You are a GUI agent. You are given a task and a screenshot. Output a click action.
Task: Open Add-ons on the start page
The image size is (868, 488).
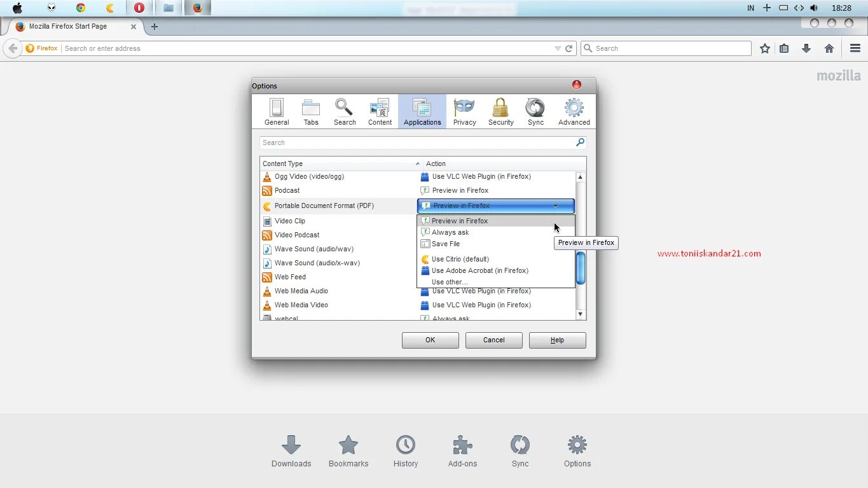462,452
